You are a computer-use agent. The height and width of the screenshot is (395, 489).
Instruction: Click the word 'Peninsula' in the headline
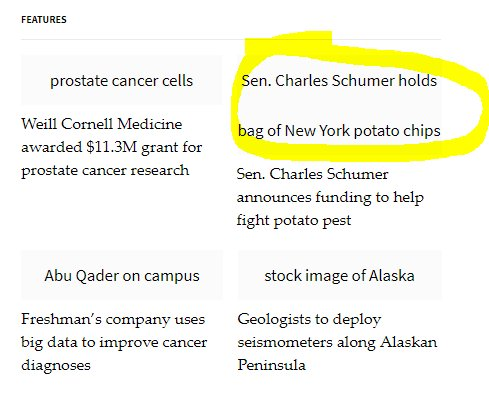tap(271, 365)
